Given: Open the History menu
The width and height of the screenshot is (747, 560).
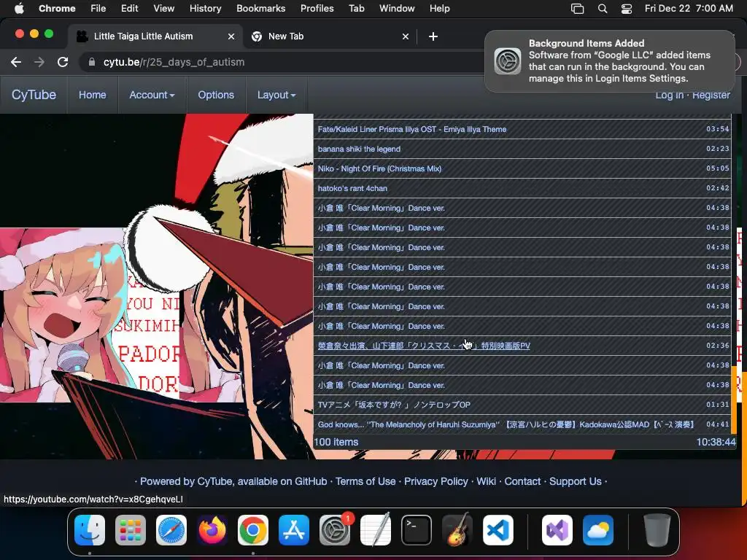Looking at the screenshot, I should 205,8.
